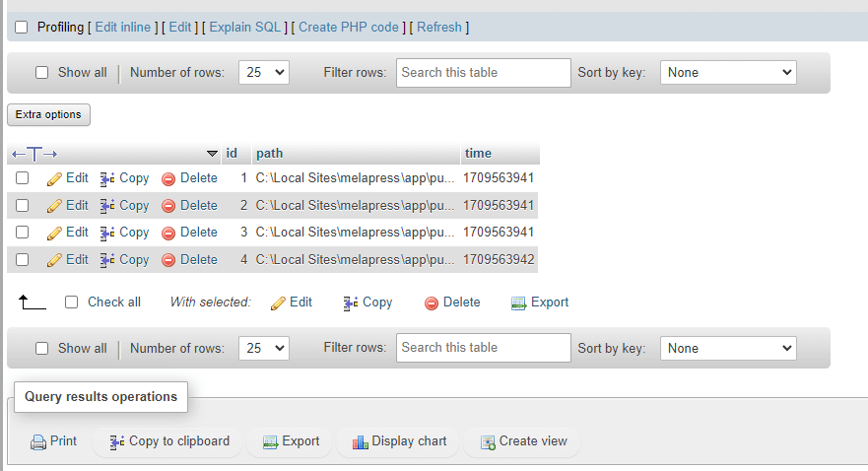Tick the top Show all checkbox
The image size is (868, 471).
point(41,73)
